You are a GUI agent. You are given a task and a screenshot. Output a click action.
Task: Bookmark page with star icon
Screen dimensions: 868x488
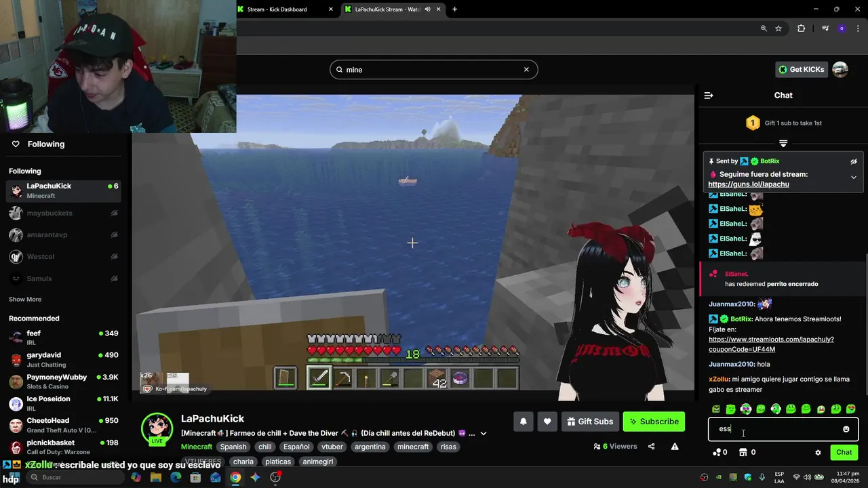point(778,28)
